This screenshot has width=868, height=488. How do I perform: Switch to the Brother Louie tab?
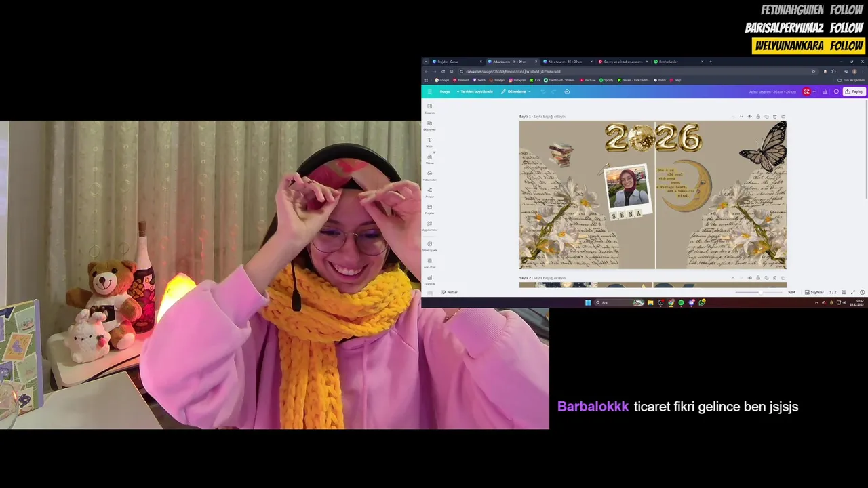679,62
